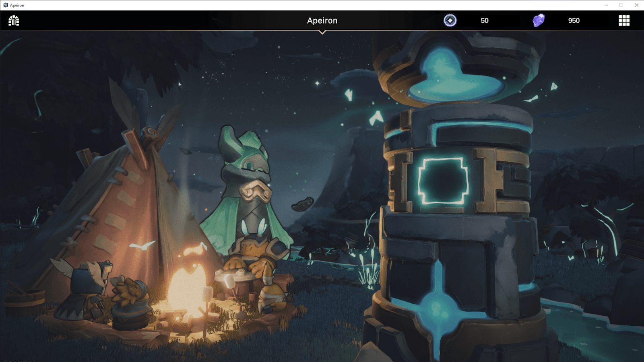
Task: Select the crystal balance value 950
Action: 574,21
